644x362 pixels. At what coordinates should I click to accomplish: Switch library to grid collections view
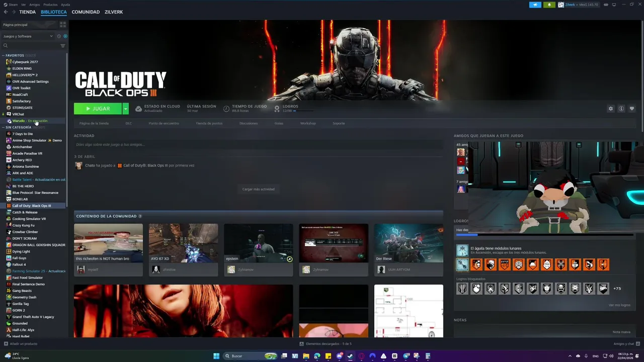(x=63, y=25)
